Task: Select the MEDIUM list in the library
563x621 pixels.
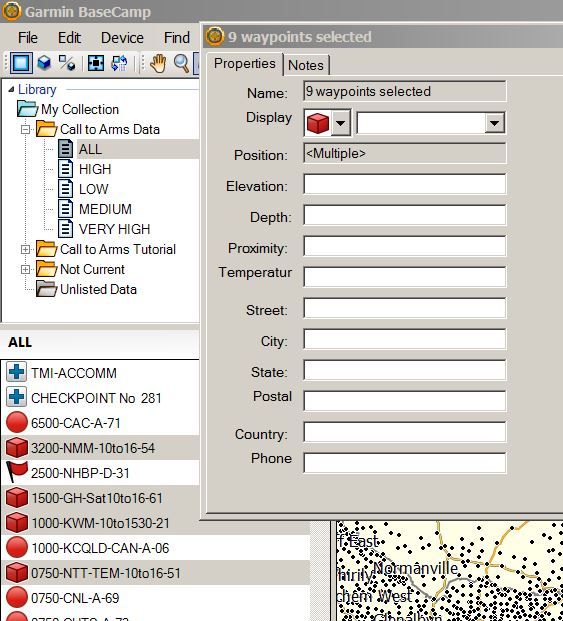Action: click(105, 209)
